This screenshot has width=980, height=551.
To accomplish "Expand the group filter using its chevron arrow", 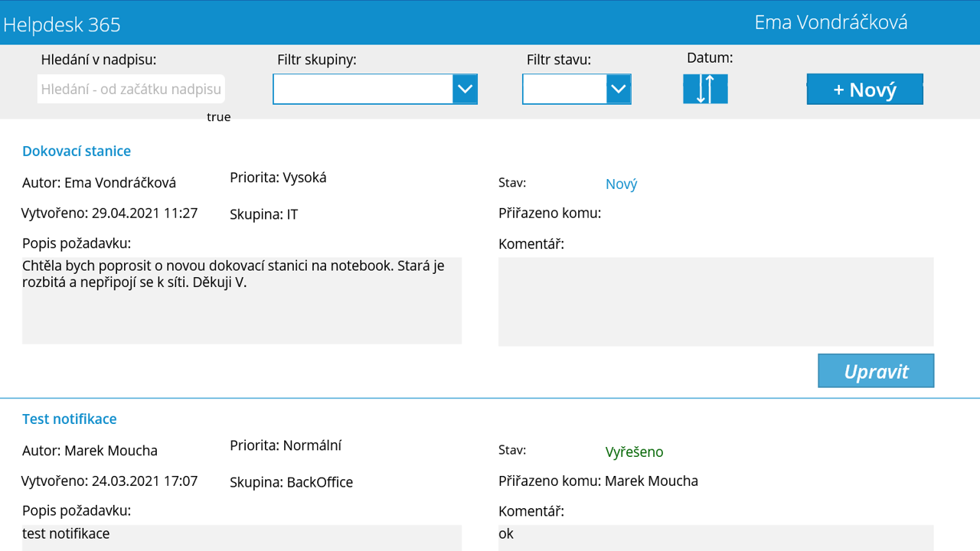I will (465, 89).
